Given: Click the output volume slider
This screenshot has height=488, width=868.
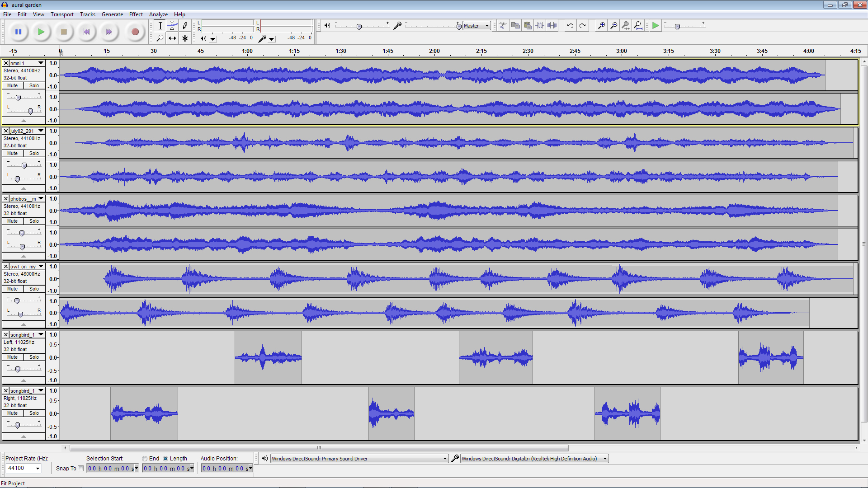Looking at the screenshot, I should coord(359,27).
